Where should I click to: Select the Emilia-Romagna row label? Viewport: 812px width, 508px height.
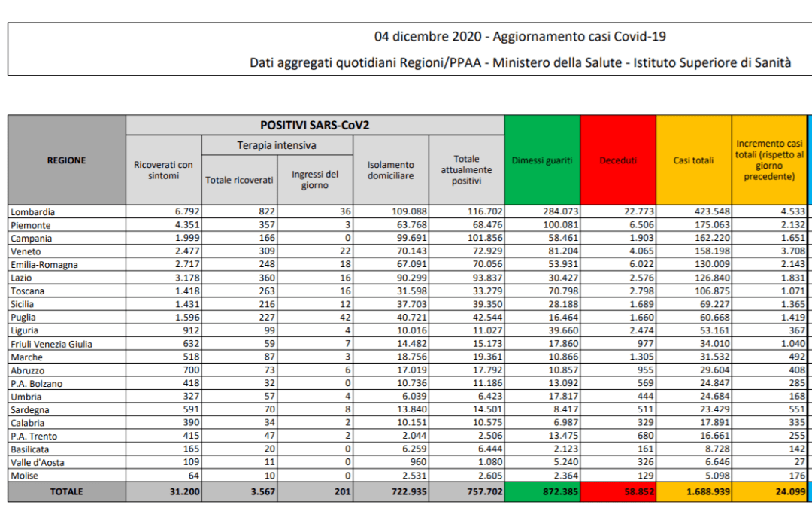click(x=44, y=265)
